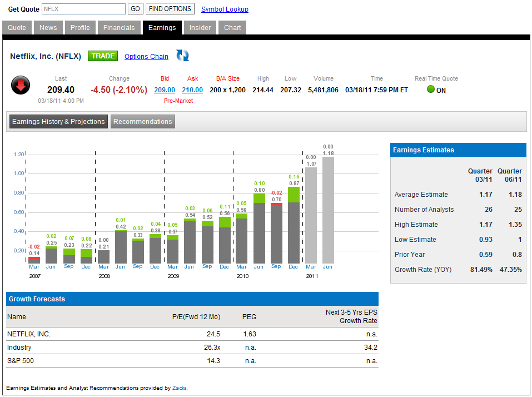Select the Earnings tab
Image resolution: width=532 pixels, height=397 pixels.
[162, 27]
